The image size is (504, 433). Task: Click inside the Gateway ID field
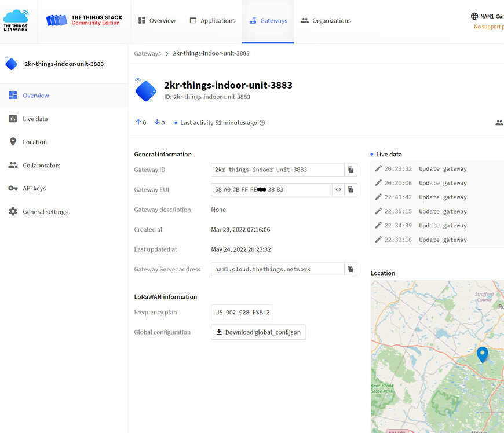(x=272, y=170)
